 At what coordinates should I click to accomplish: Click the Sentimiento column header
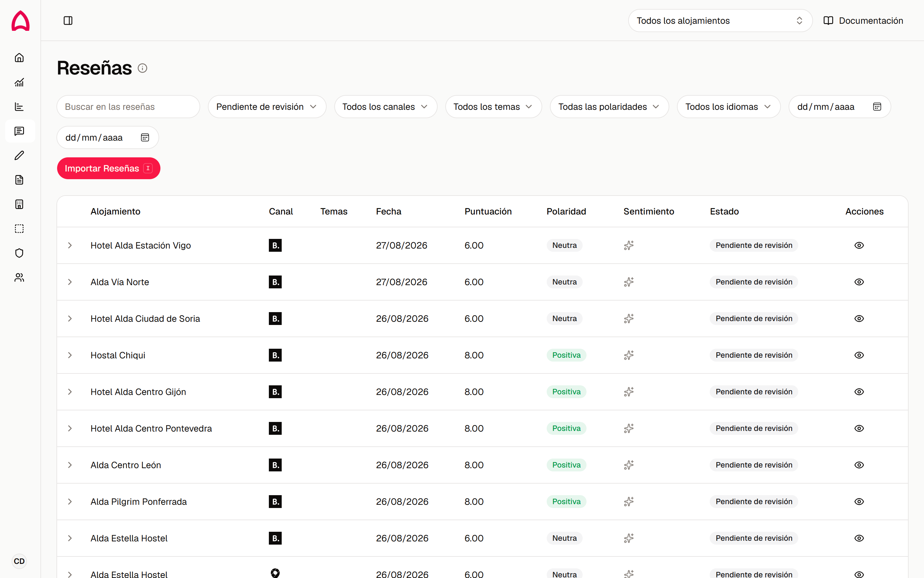pyautogui.click(x=649, y=211)
